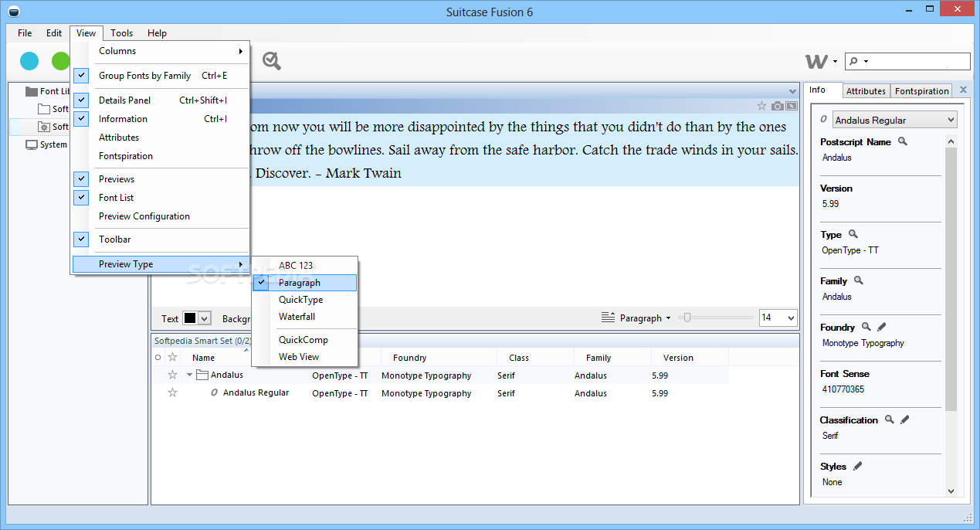
Task: Open the search options dropdown arrow
Action: [866, 61]
